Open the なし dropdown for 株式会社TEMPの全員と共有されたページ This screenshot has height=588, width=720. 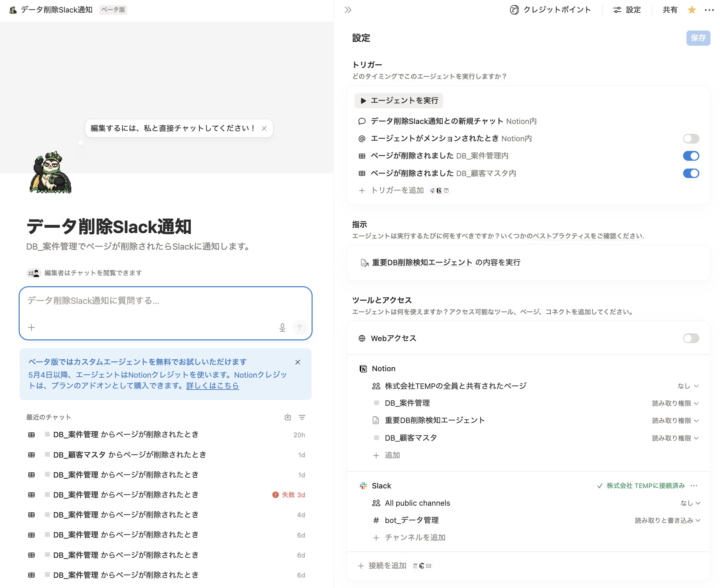tap(688, 386)
